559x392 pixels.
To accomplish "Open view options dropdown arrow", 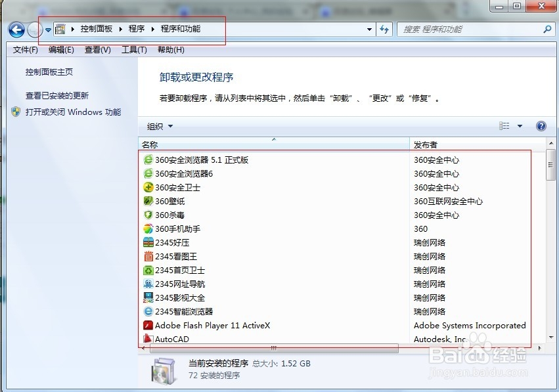I will click(520, 126).
